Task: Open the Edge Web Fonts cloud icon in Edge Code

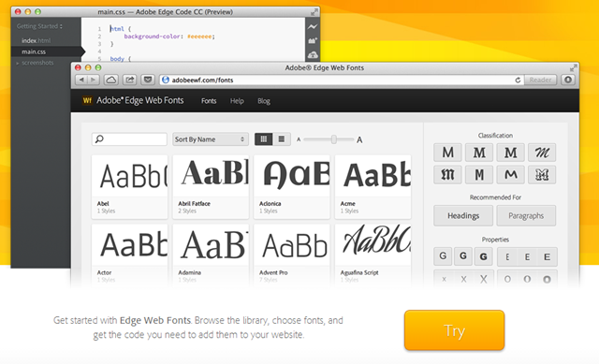Action: click(313, 55)
